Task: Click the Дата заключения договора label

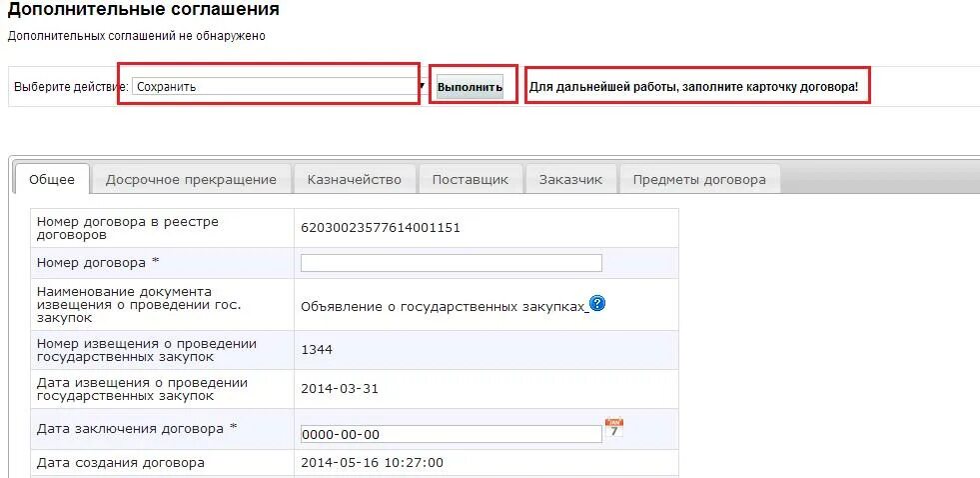Action: pos(137,429)
